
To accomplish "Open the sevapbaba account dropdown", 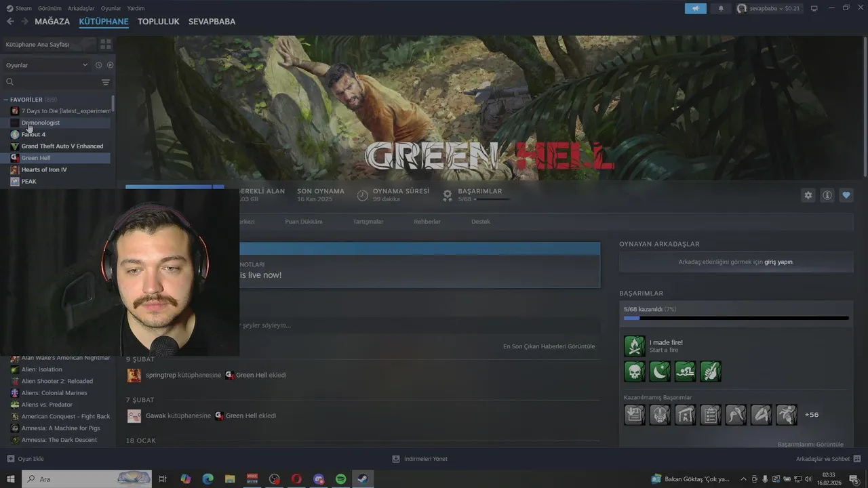I will [768, 8].
